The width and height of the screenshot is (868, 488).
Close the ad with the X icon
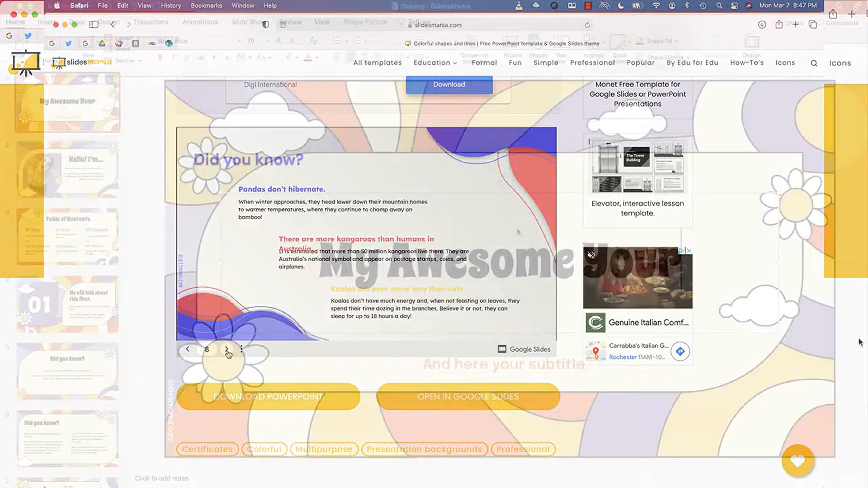689,250
